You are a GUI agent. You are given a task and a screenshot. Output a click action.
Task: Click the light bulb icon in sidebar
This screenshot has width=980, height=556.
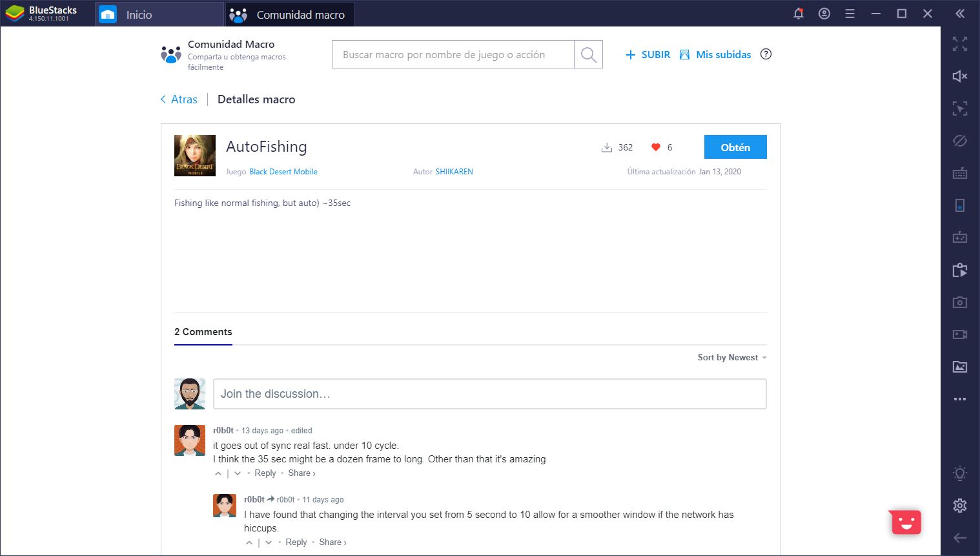point(960,473)
